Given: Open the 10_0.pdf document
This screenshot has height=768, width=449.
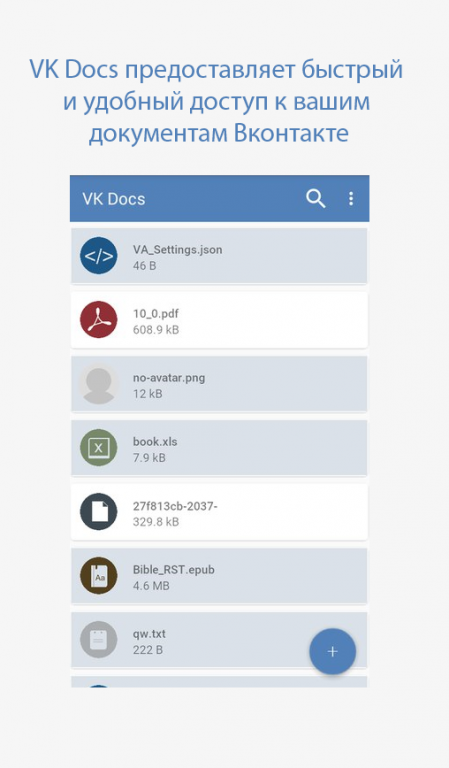Looking at the screenshot, I should tap(219, 320).
